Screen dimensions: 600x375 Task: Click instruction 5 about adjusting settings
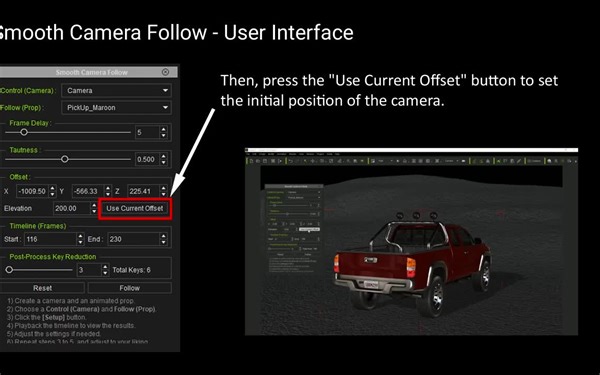(54, 334)
